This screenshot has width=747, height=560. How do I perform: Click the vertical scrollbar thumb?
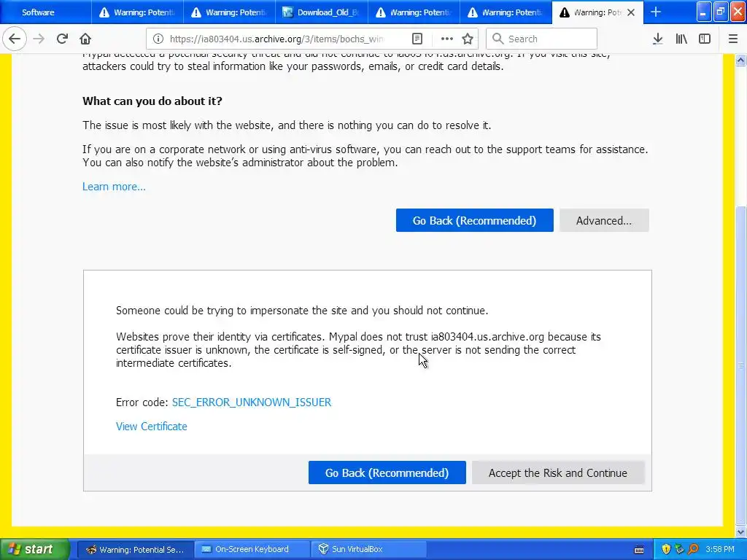tap(741, 366)
